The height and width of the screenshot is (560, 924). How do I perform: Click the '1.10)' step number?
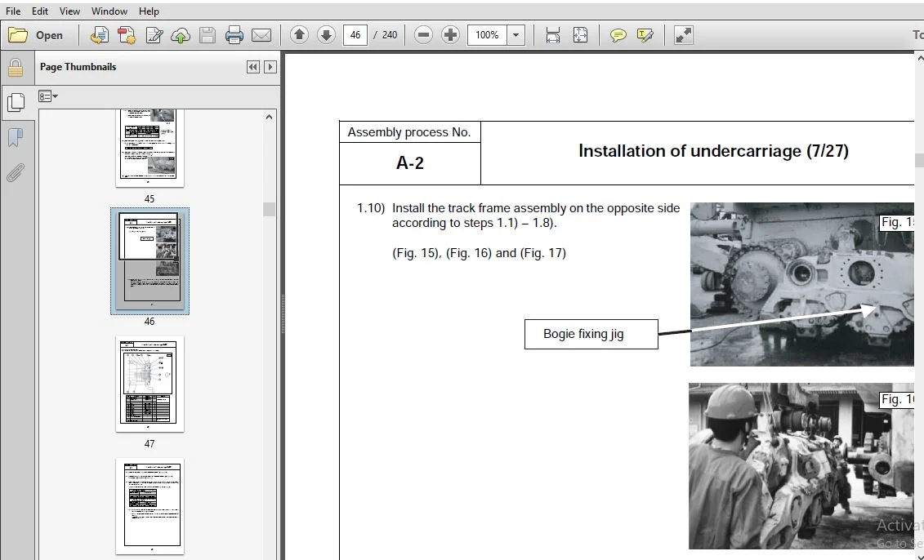(x=371, y=208)
